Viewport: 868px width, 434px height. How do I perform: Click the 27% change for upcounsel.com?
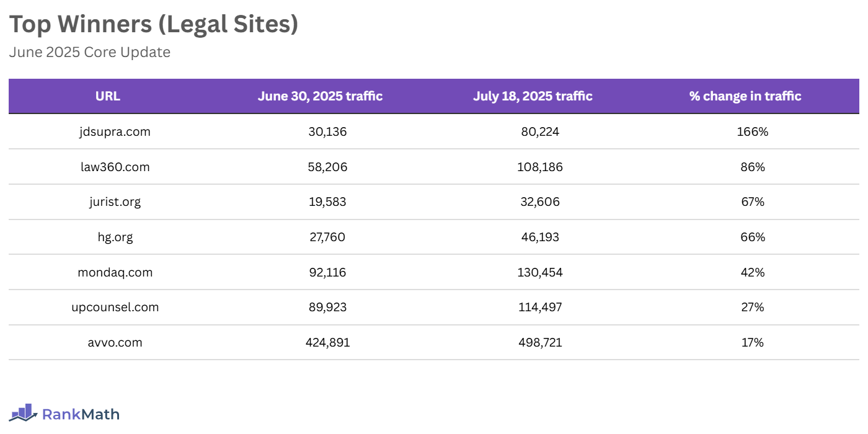(x=753, y=308)
